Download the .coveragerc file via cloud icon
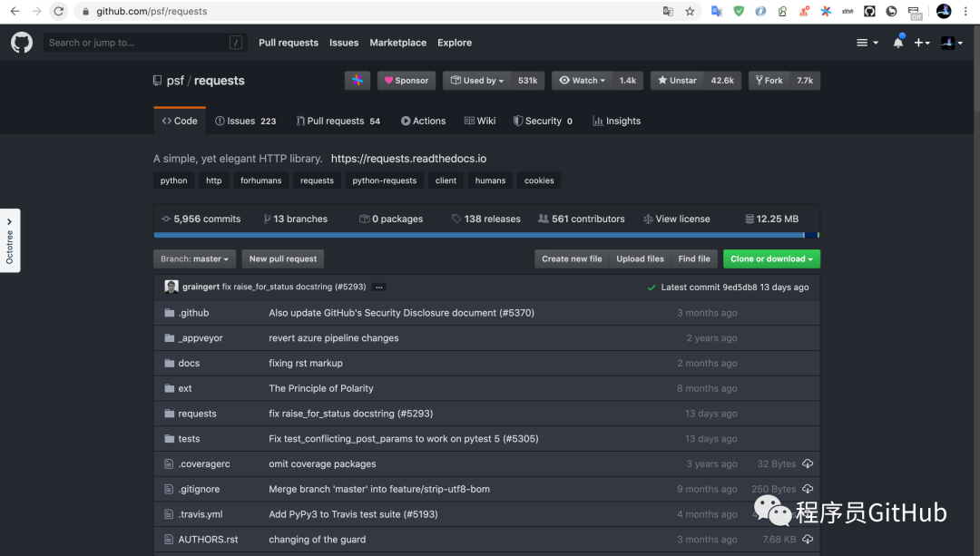980x556 pixels. click(x=808, y=463)
